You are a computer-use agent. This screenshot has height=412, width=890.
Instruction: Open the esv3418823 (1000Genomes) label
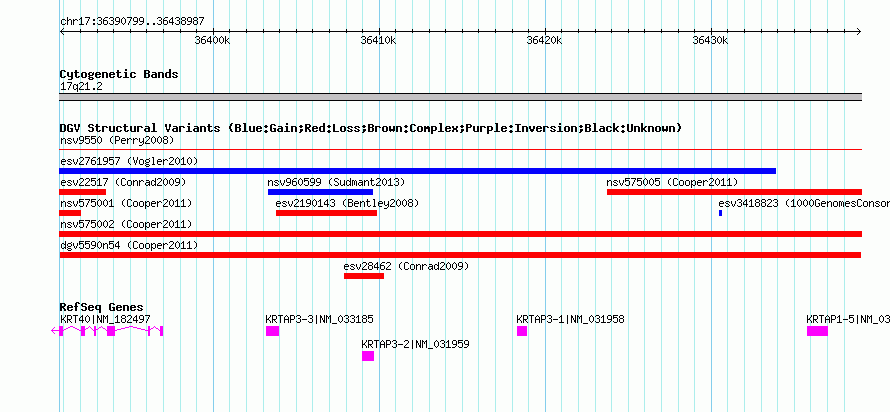[804, 203]
